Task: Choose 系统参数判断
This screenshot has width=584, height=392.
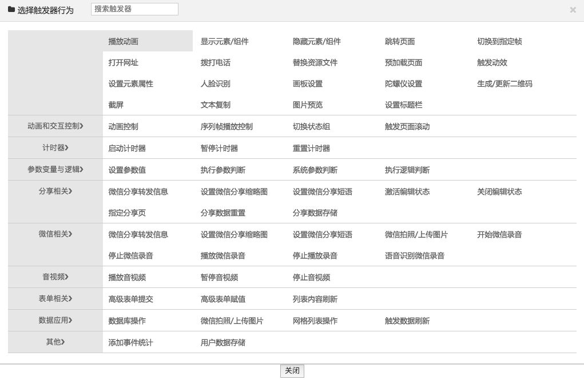Action: click(315, 170)
